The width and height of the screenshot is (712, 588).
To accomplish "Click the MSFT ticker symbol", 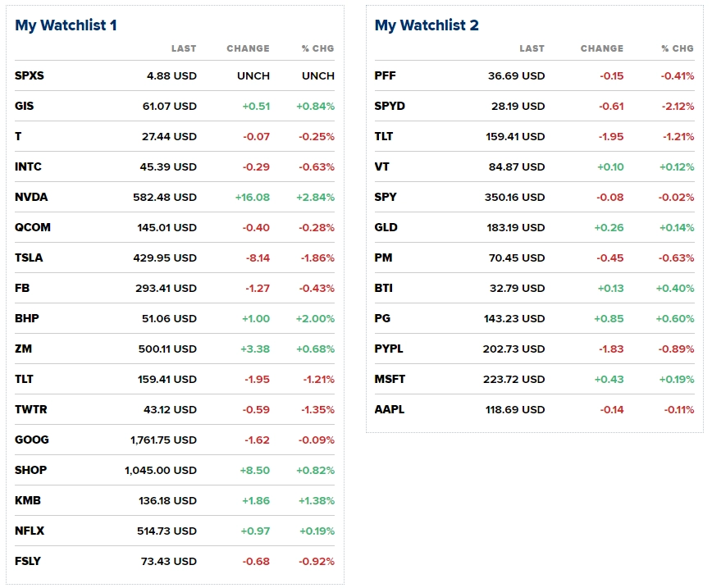I will click(x=390, y=379).
